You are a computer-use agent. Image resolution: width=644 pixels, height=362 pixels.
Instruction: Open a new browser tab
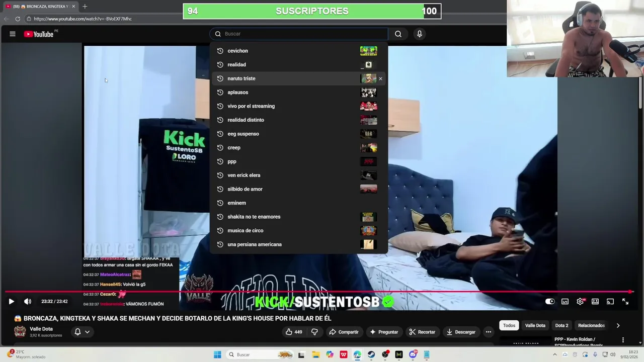(x=85, y=6)
